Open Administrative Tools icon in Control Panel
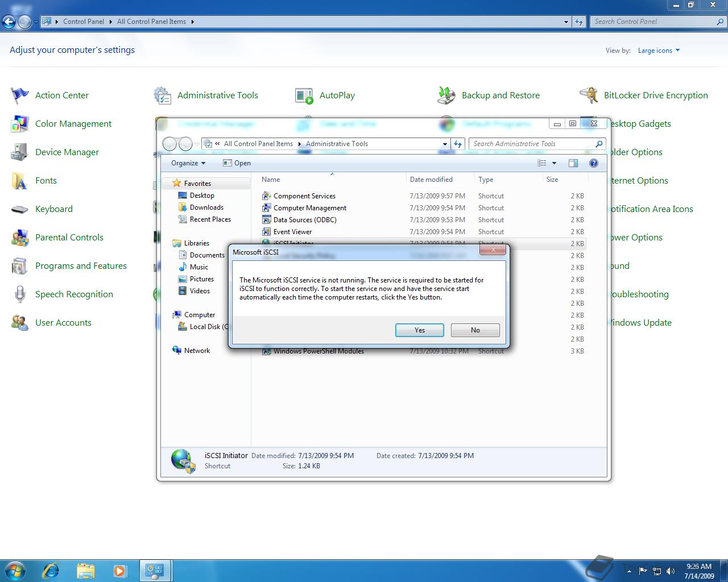Screen dimensions: 728x582 pyautogui.click(x=162, y=95)
